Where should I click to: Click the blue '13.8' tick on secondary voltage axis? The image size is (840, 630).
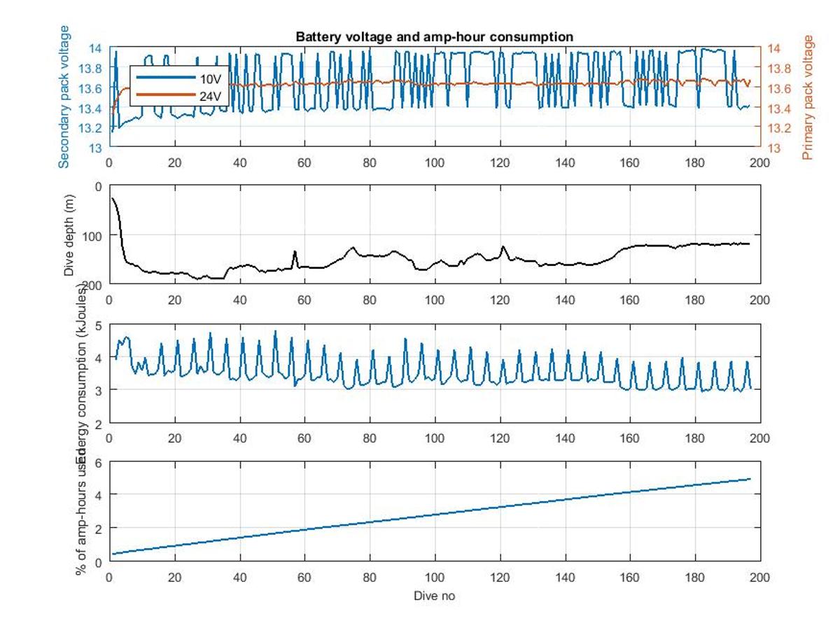pyautogui.click(x=90, y=68)
